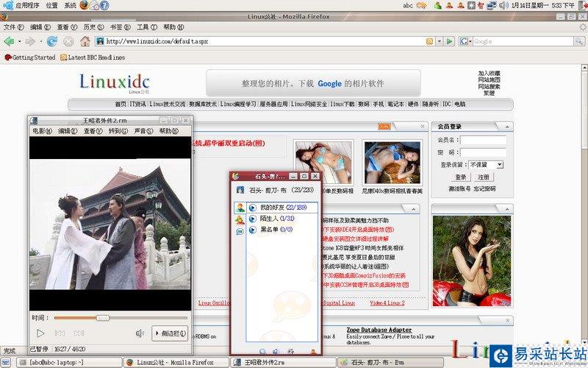Click the 注册 button

pyautogui.click(x=484, y=177)
